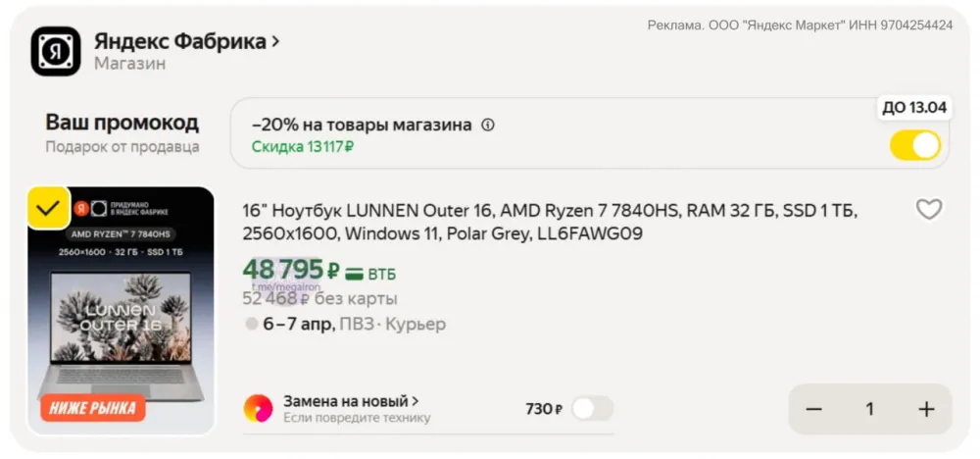Disable the −20% store promo code switch

tap(915, 145)
